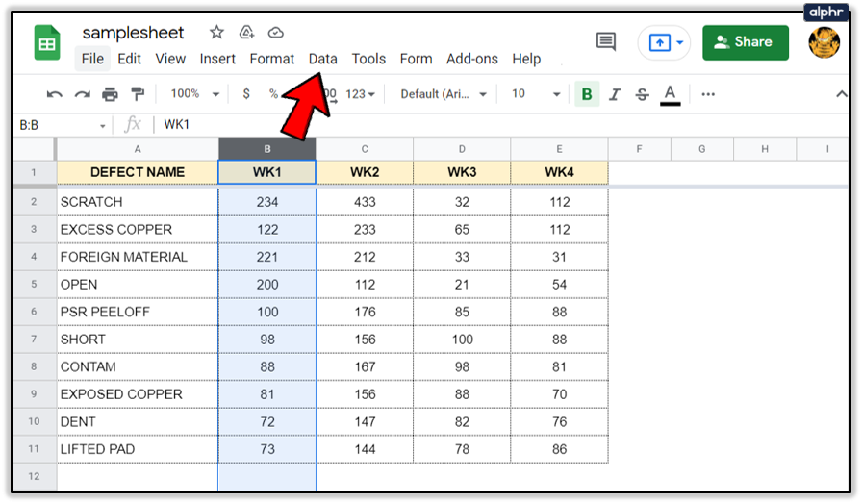Open the Data menu
The height and width of the screenshot is (504, 862).
[x=322, y=59]
